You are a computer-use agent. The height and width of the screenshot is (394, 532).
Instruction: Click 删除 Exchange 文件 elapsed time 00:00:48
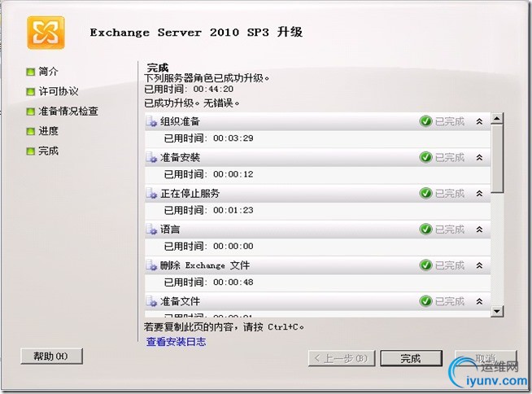pos(233,282)
